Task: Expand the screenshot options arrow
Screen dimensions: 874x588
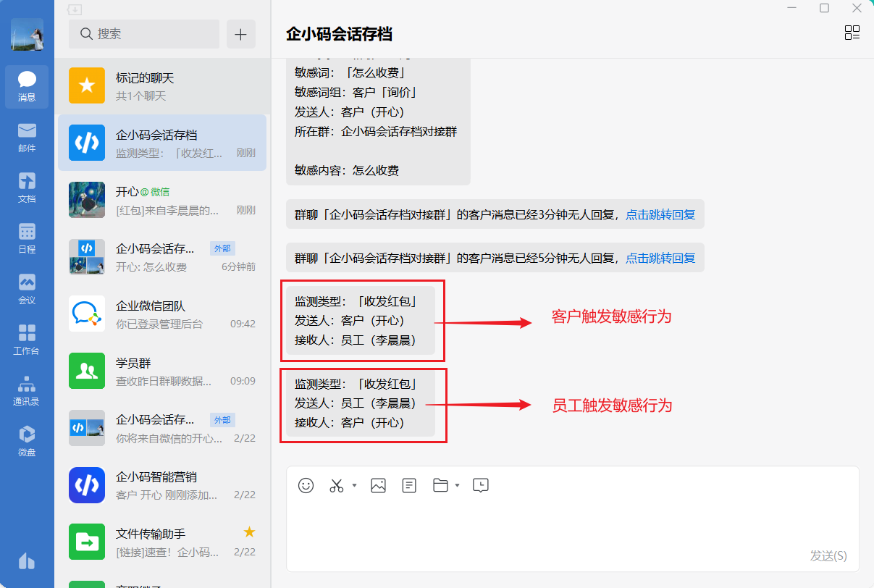Action: click(x=354, y=485)
